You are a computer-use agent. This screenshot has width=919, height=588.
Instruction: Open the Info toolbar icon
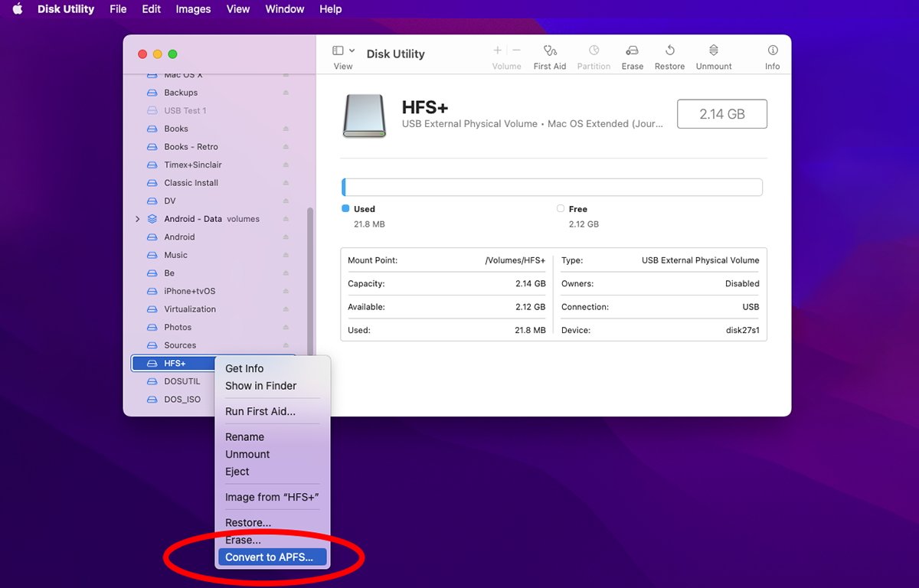point(772,51)
